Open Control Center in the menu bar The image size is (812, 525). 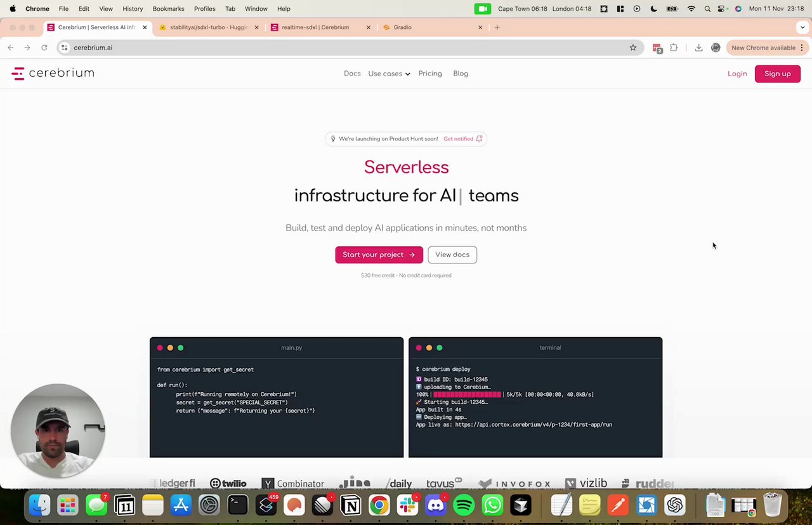point(722,9)
